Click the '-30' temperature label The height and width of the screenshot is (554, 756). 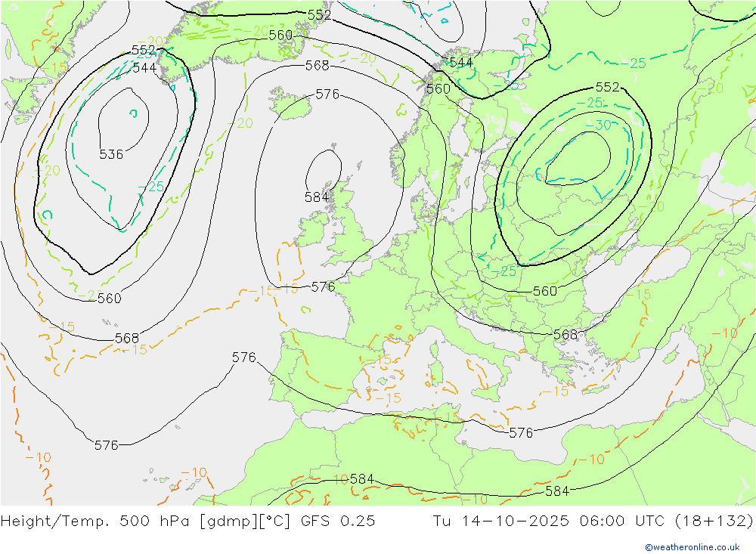[598, 125]
